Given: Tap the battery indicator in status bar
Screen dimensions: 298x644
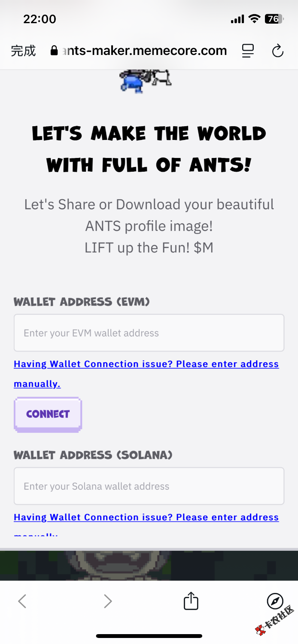Looking at the screenshot, I should pos(274,19).
